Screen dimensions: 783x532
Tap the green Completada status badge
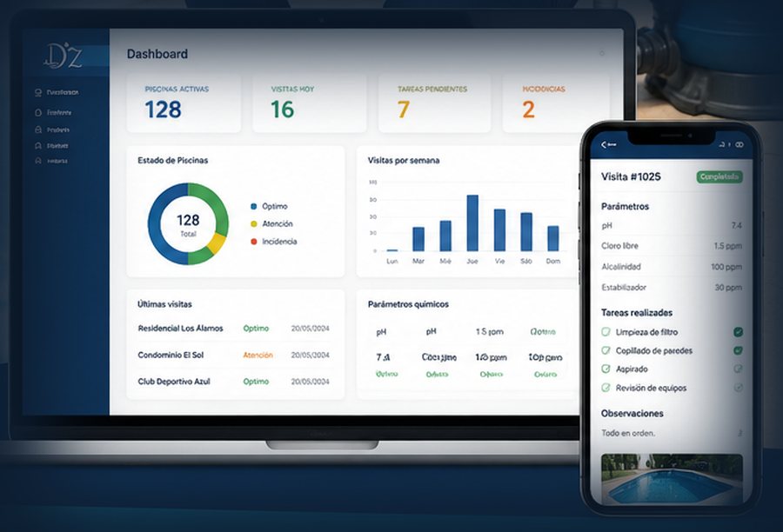pos(719,176)
